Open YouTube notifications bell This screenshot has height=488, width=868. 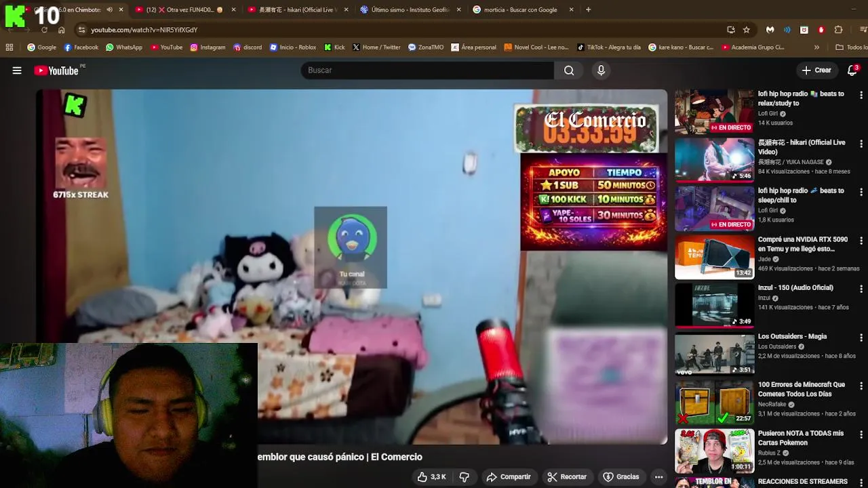pyautogui.click(x=852, y=70)
